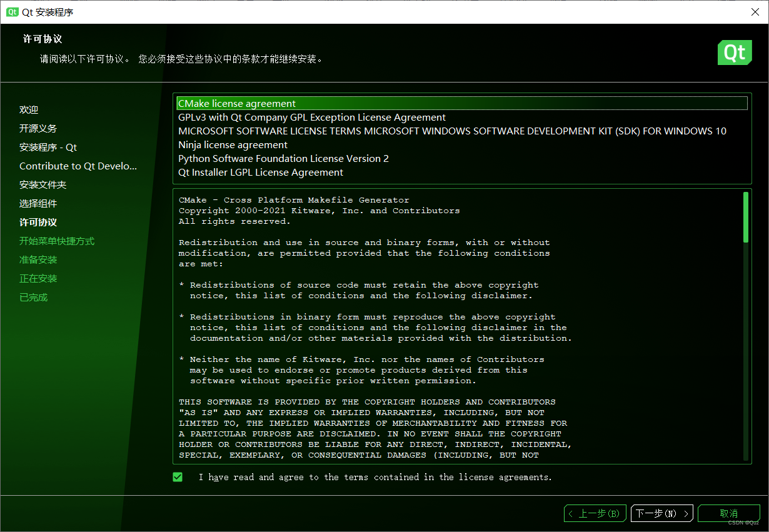Select Ninja license agreement
The image size is (769, 532).
coord(462,145)
